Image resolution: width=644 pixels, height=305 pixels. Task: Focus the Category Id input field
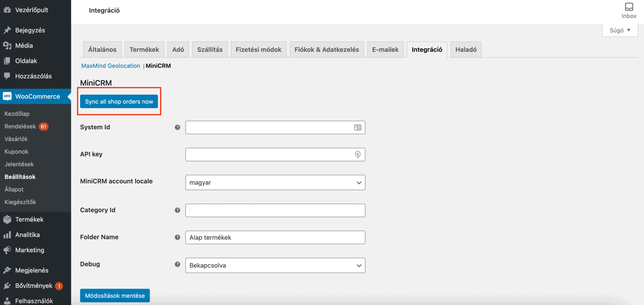click(275, 210)
